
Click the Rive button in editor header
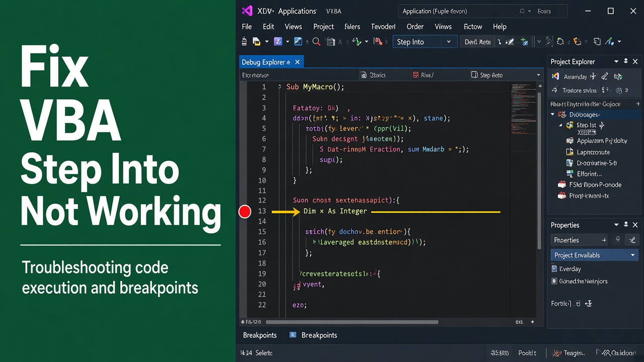point(423,75)
